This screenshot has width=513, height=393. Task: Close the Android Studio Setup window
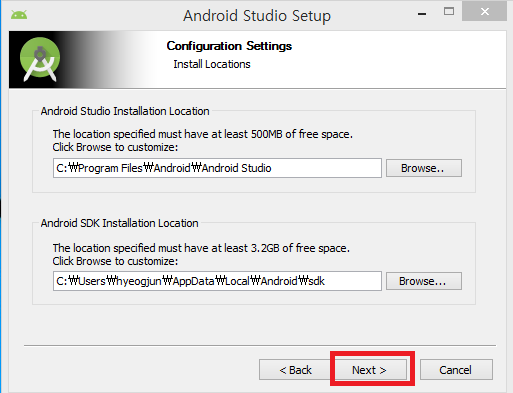coord(485,12)
